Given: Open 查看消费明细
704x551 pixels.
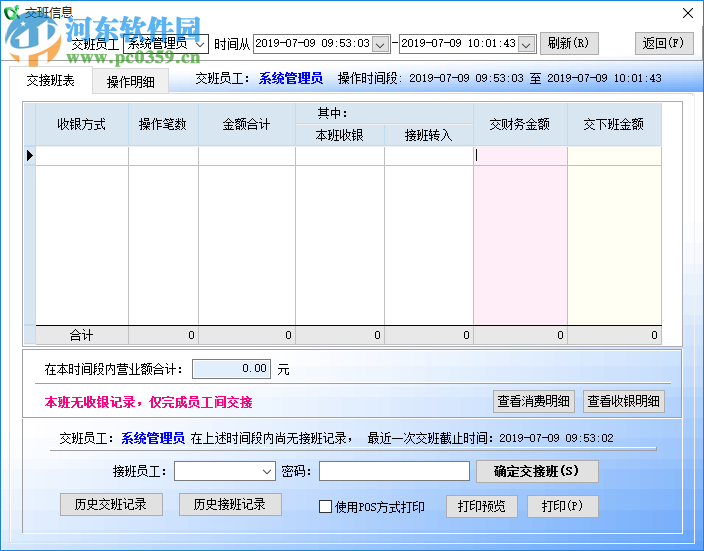Looking at the screenshot, I should point(533,401).
